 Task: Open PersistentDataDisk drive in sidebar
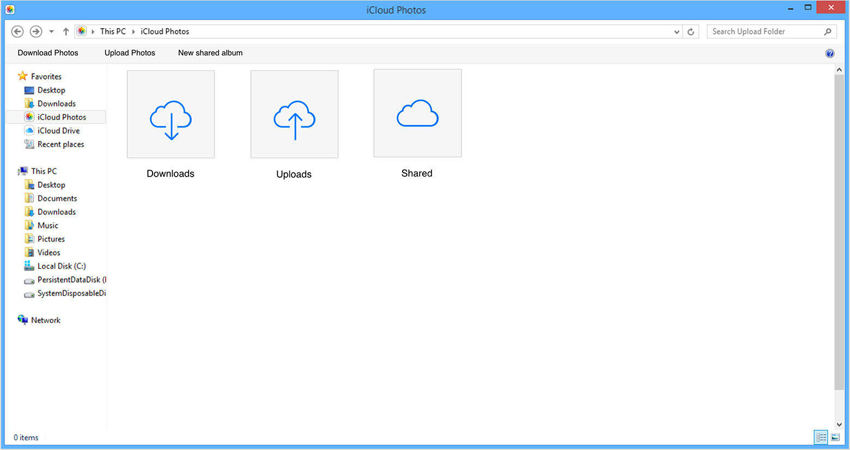72,280
